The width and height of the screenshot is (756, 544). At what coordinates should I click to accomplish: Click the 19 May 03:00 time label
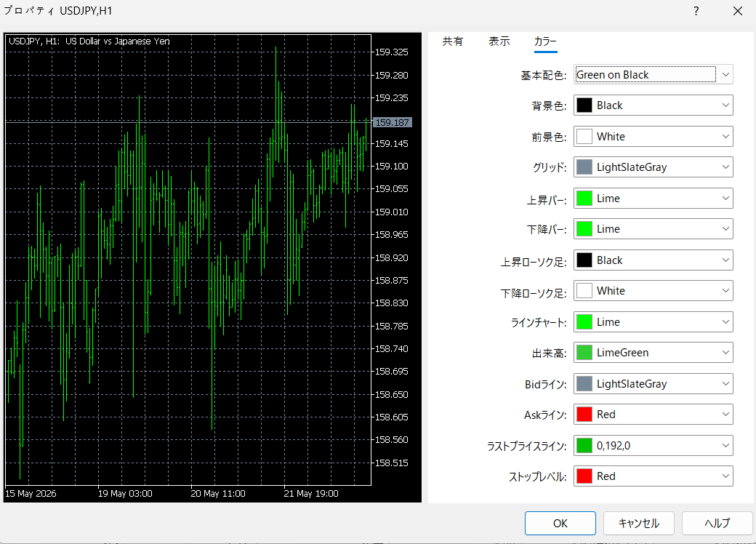pyautogui.click(x=125, y=494)
